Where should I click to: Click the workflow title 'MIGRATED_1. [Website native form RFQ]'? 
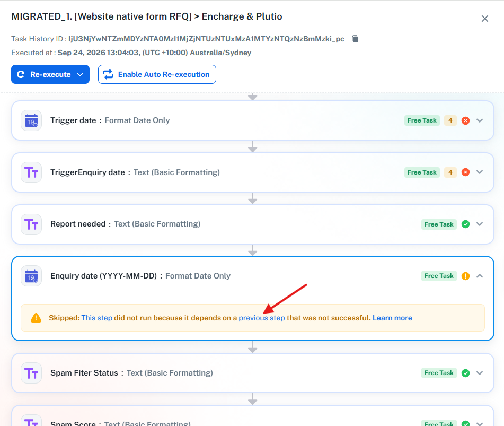(x=102, y=16)
